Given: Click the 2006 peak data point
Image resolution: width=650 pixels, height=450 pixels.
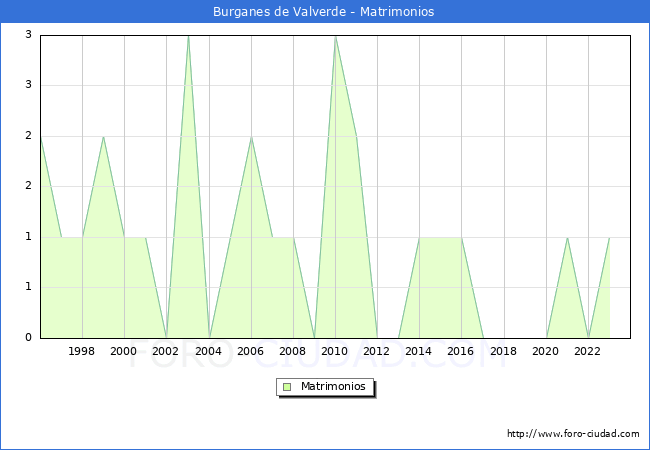Looking at the screenshot, I should 252,137.
